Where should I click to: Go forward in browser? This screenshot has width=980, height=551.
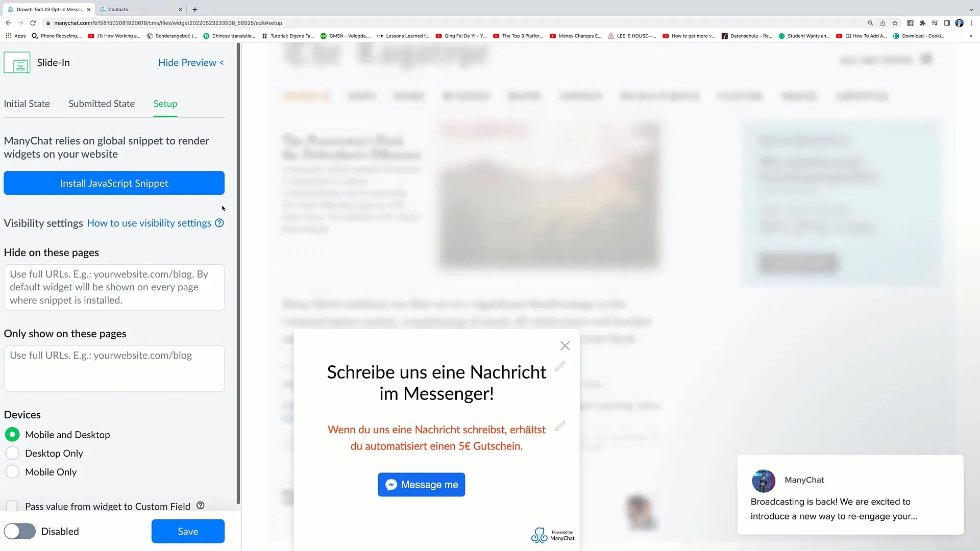click(20, 23)
